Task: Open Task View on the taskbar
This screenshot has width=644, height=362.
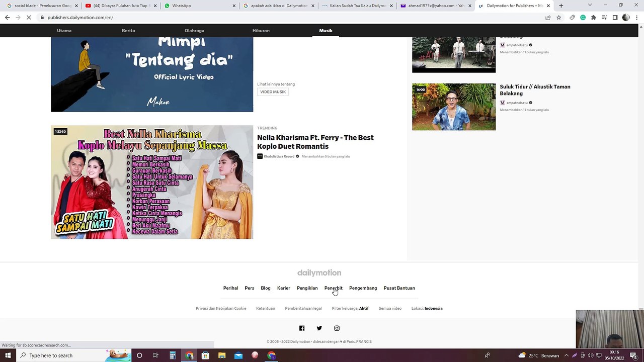Action: click(x=155, y=355)
